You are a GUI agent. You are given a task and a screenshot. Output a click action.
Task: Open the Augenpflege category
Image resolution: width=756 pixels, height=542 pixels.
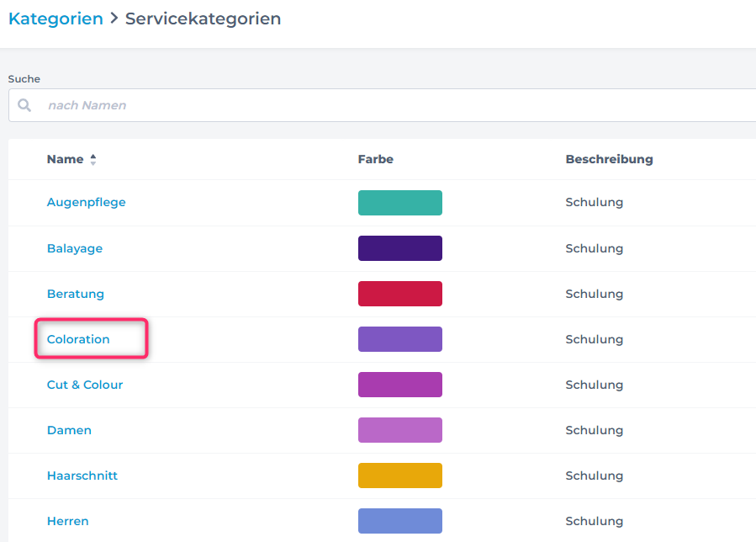86,203
